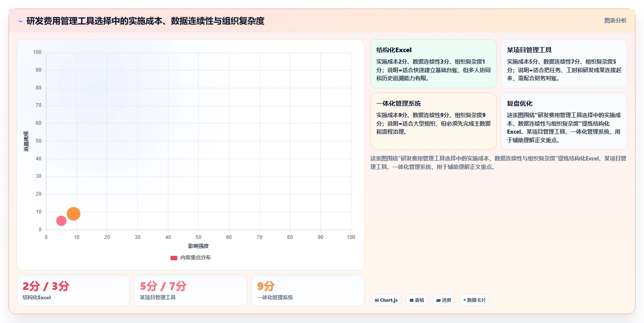Click the pink bubble on the chart

[61, 221]
